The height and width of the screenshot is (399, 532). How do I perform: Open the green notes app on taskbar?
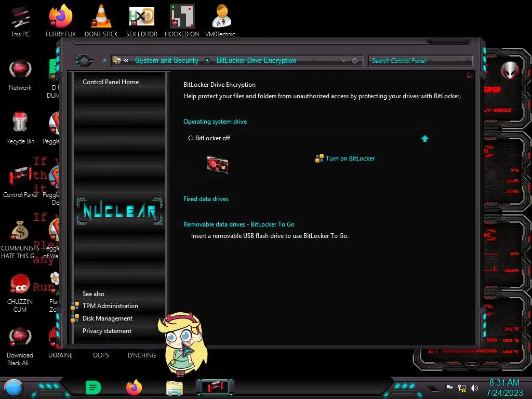click(x=93, y=388)
